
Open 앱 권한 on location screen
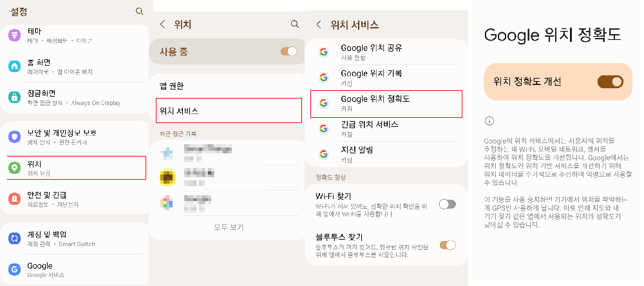tap(226, 86)
